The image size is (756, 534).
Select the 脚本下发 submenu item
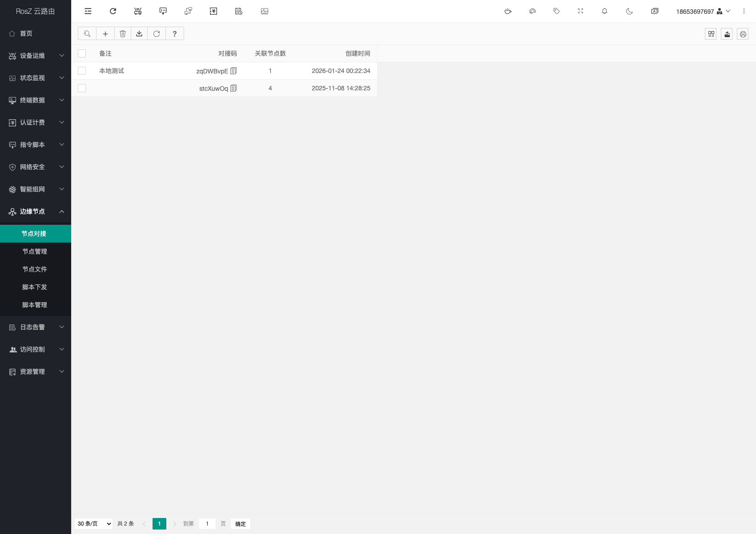[35, 287]
